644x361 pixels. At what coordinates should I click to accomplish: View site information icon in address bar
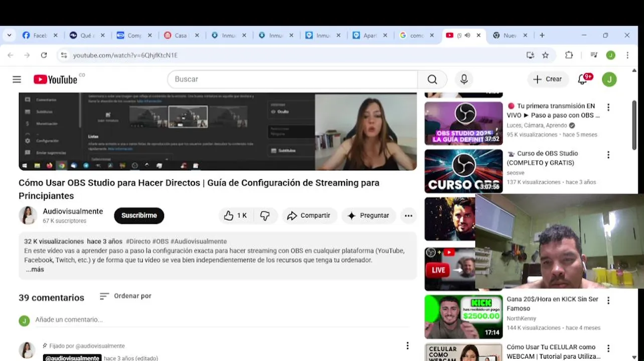coord(64,55)
